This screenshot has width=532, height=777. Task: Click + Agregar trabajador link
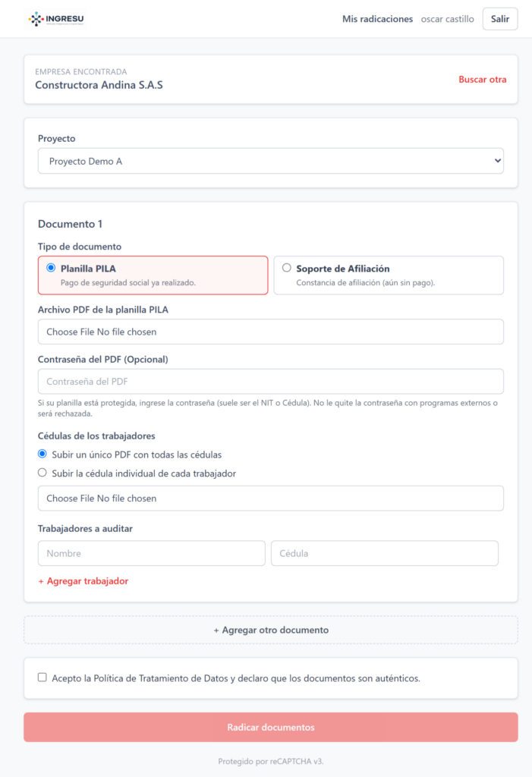pos(83,580)
